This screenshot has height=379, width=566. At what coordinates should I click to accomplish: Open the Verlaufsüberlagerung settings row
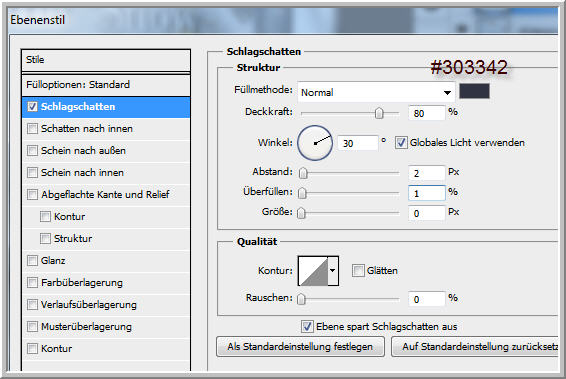coord(106,305)
